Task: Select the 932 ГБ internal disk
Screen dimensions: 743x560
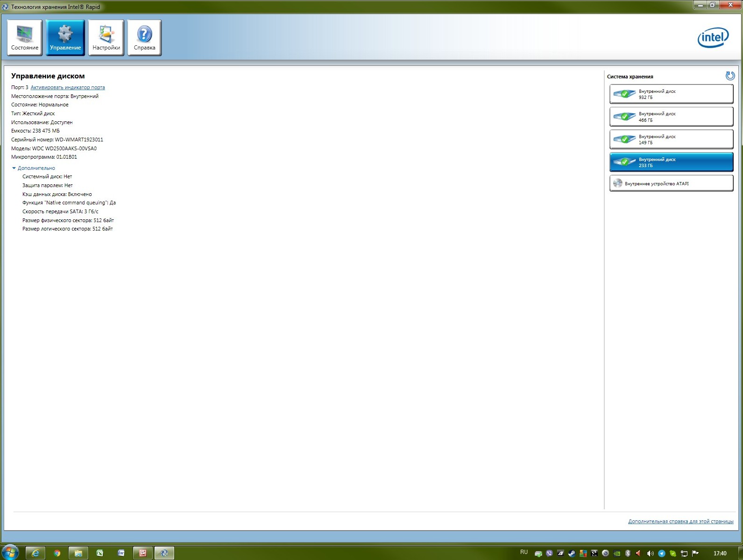Action: [671, 94]
